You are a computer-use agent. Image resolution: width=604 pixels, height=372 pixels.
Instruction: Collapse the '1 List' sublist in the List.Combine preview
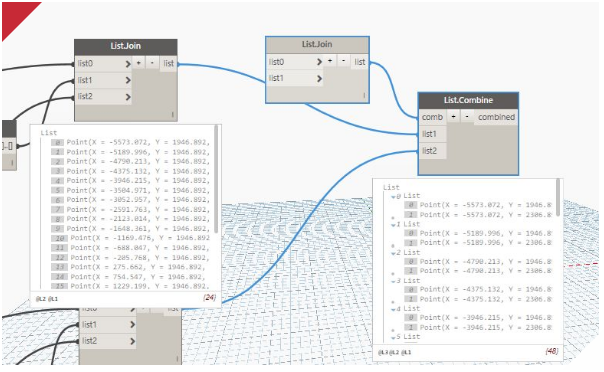[x=394, y=225]
